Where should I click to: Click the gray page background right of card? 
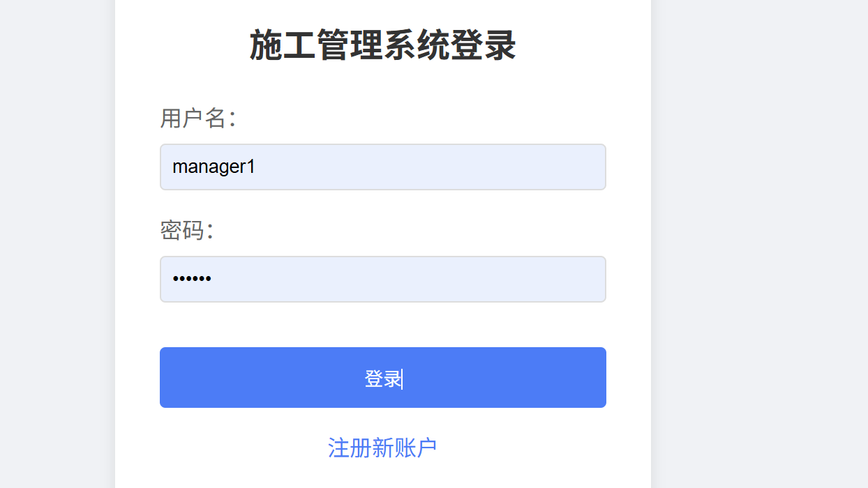[x=761, y=244]
